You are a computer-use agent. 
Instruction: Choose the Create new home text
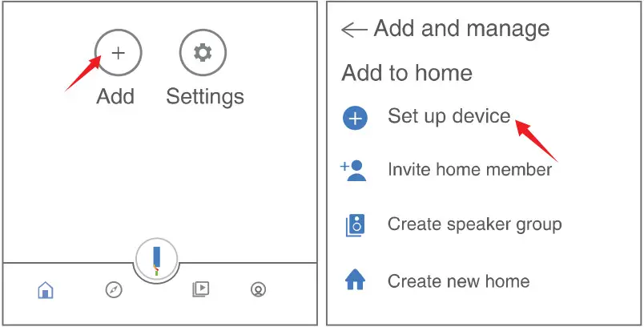[x=458, y=281]
